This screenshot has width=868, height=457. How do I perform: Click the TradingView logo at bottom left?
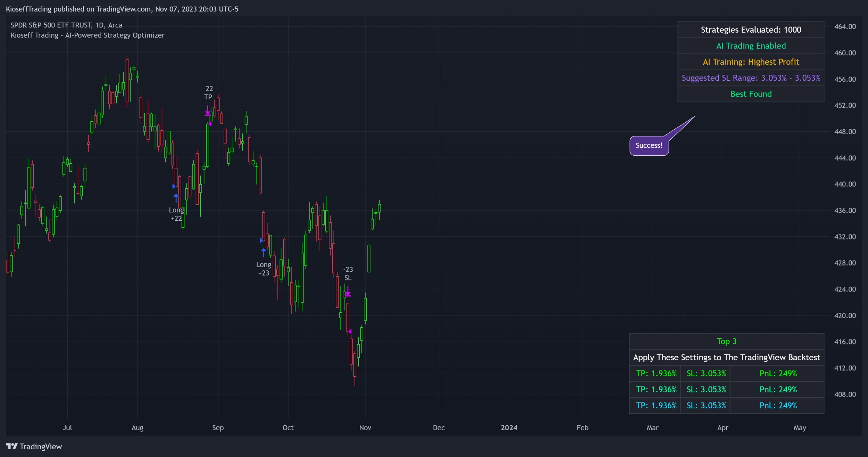coord(34,447)
